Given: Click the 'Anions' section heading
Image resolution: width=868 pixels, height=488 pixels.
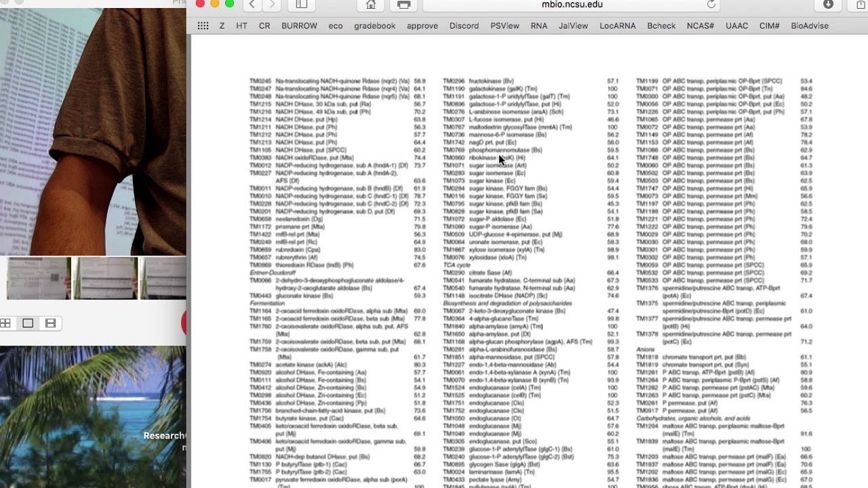Looking at the screenshot, I should 646,349.
